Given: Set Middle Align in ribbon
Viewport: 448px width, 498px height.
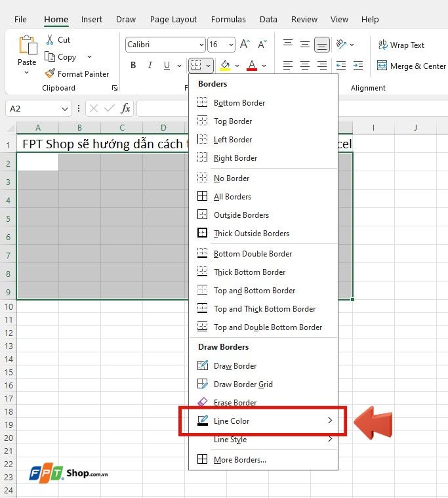Looking at the screenshot, I should [x=305, y=44].
